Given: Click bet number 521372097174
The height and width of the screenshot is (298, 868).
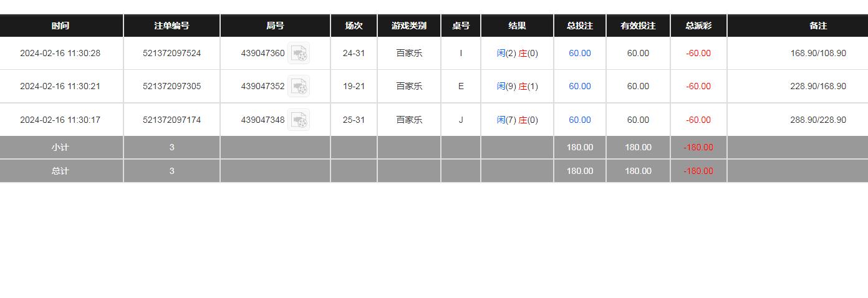Looking at the screenshot, I should 171,120.
